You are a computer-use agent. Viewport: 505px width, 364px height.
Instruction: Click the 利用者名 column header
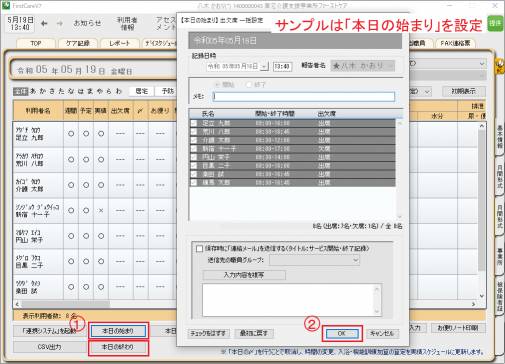click(38, 111)
